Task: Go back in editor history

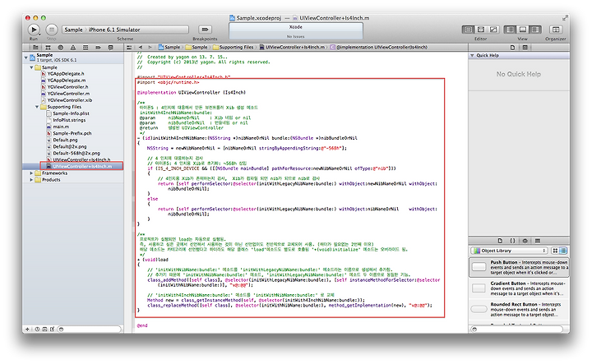Action: [x=141, y=48]
